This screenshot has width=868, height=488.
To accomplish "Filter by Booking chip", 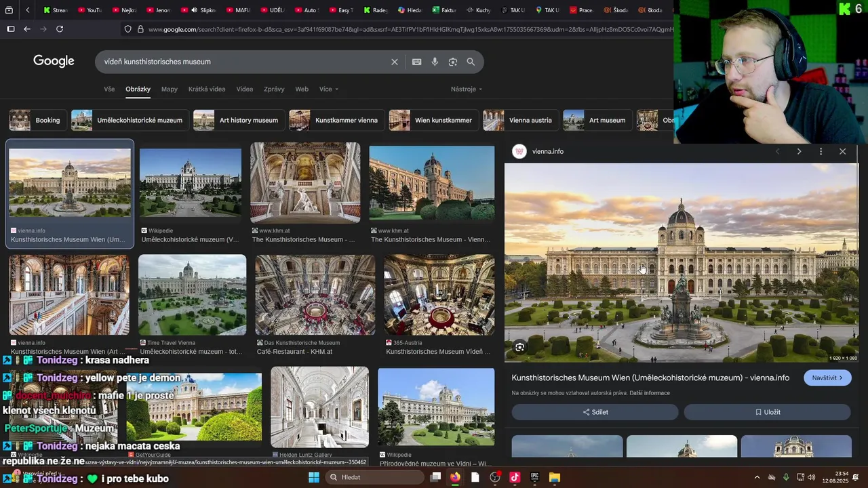I will [38, 121].
